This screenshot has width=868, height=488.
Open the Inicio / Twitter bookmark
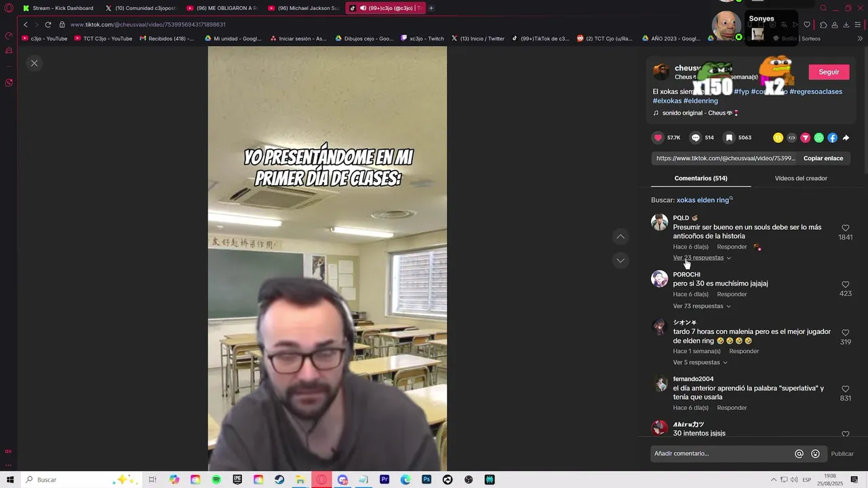point(478,39)
